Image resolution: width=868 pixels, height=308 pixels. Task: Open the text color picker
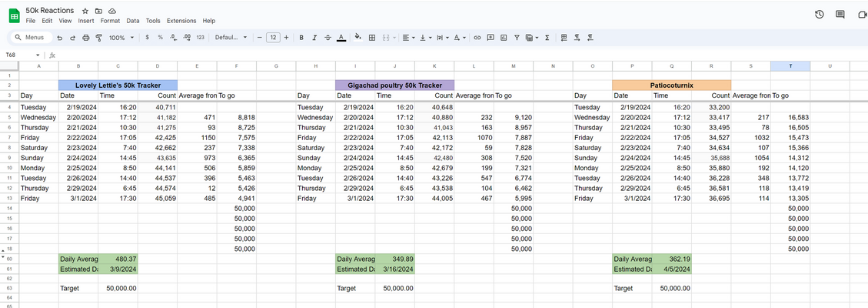tap(341, 38)
